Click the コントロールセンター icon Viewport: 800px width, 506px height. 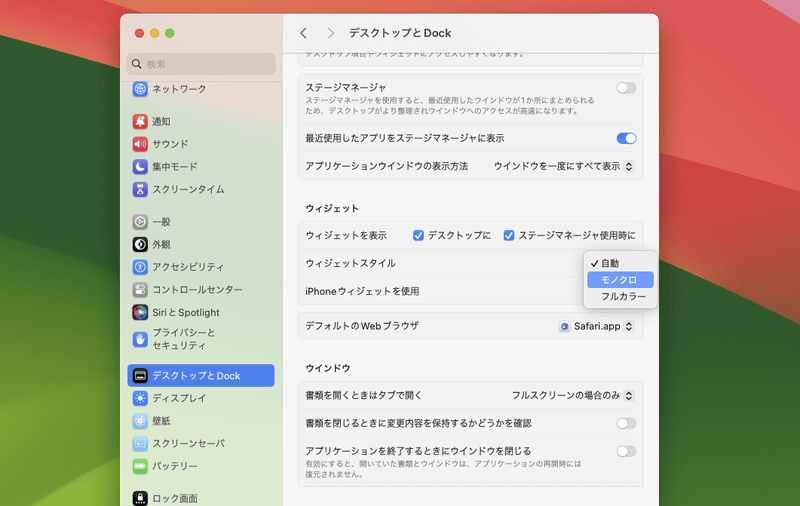(x=140, y=290)
